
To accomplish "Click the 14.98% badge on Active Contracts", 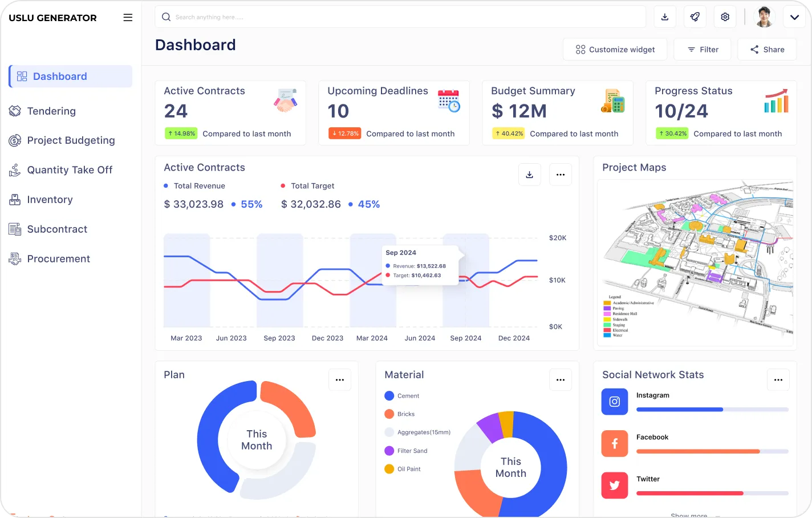I will [x=181, y=133].
